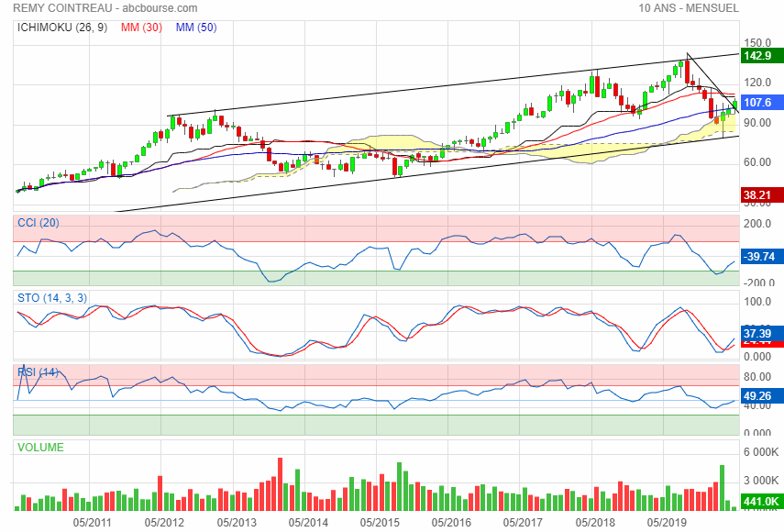This screenshot has width=784, height=532.
Task: Click the RSI (14) indicator label
Action: click(x=38, y=372)
